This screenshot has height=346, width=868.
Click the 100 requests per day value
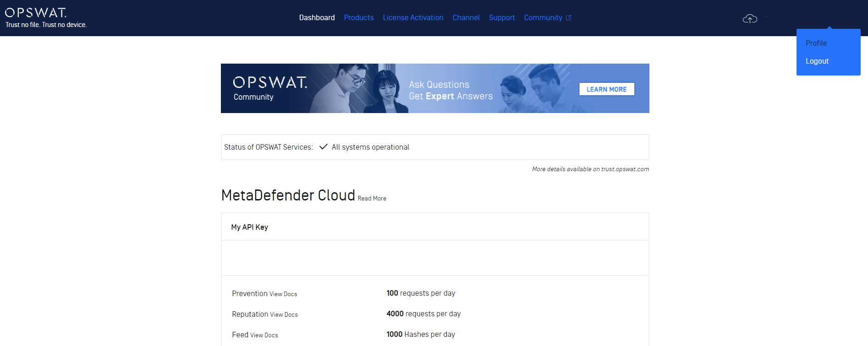tap(421, 293)
